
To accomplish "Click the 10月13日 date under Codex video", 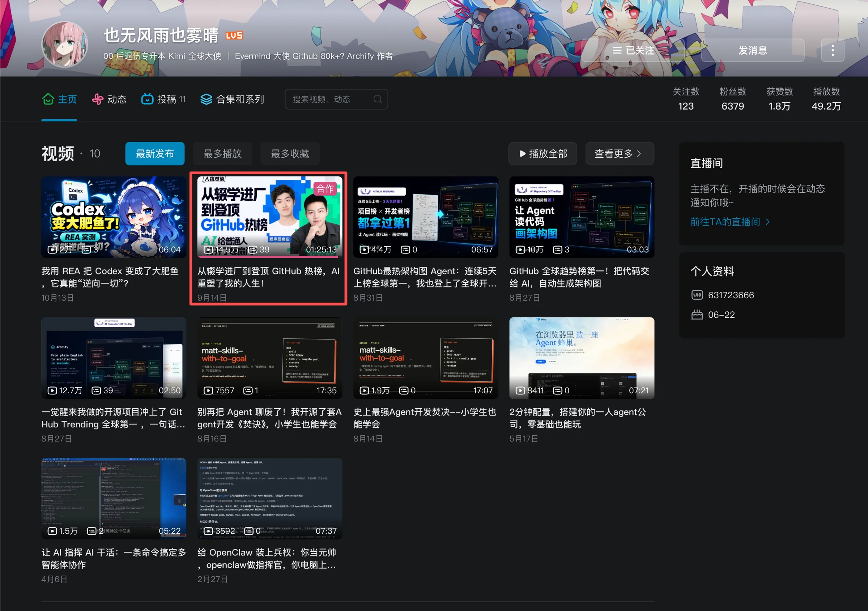I will point(58,298).
